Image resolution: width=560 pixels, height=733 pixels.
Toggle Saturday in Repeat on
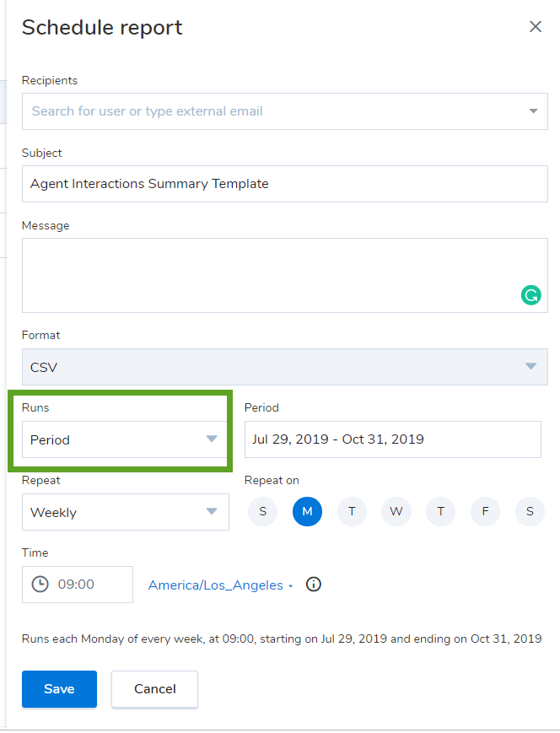[x=530, y=512]
